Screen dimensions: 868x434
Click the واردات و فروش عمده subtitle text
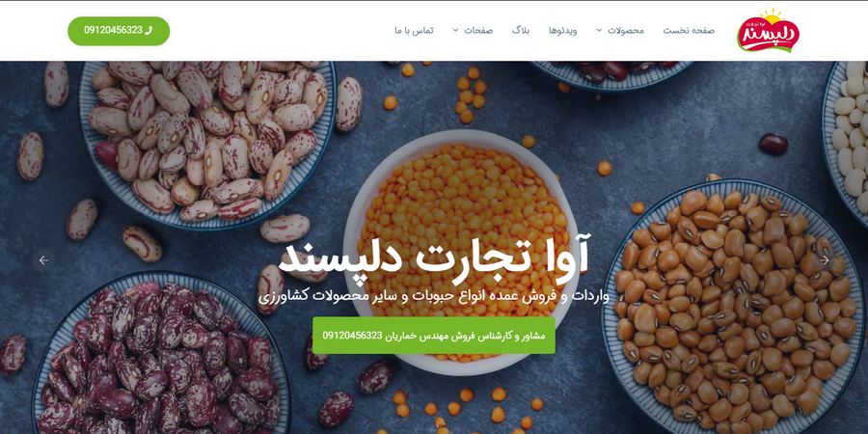click(x=433, y=296)
